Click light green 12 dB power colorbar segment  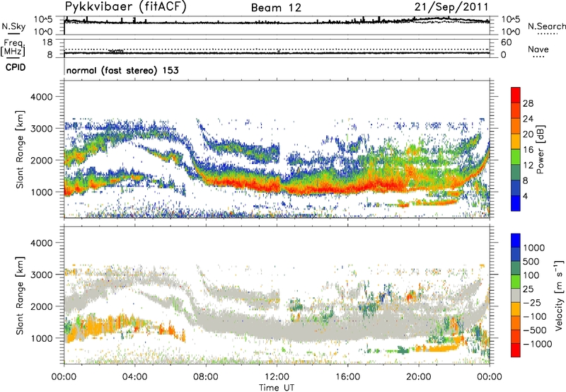click(x=516, y=156)
